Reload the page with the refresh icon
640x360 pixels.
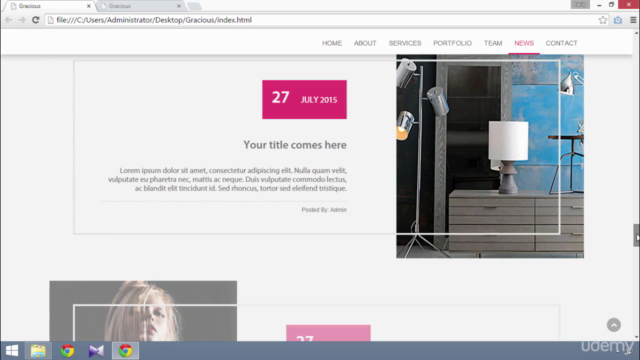(x=36, y=20)
